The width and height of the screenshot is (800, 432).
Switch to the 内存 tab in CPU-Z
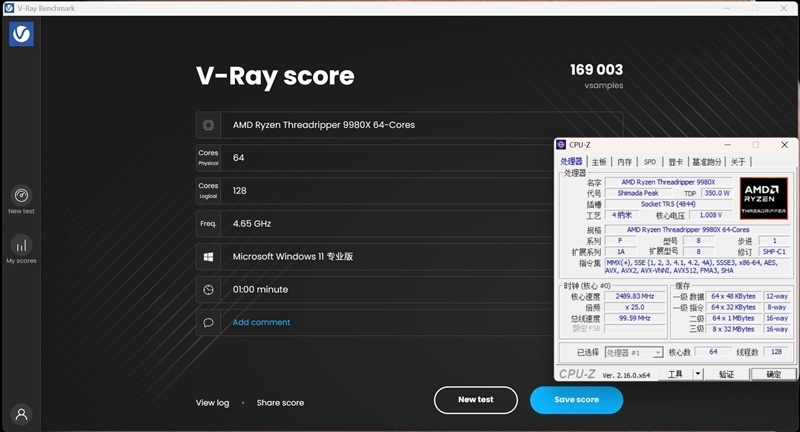[x=624, y=161]
